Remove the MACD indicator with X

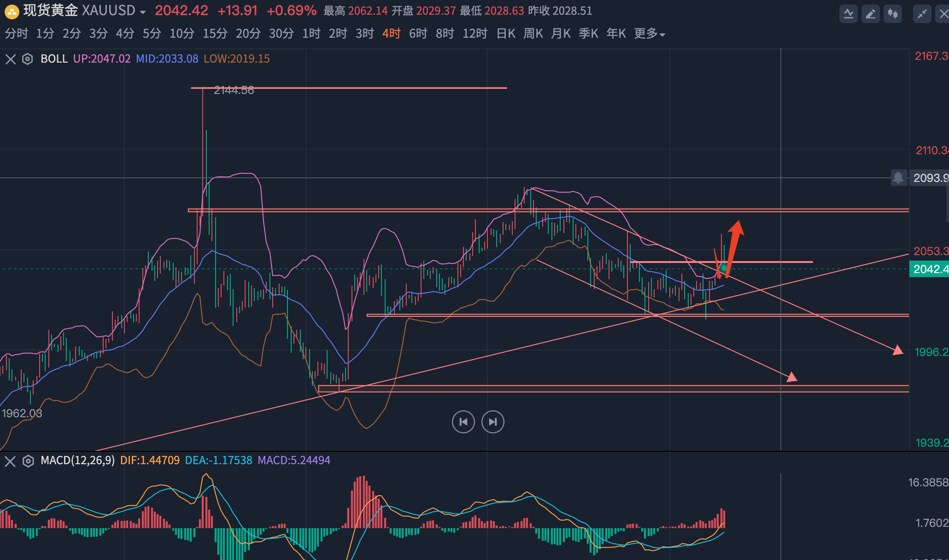[10, 461]
